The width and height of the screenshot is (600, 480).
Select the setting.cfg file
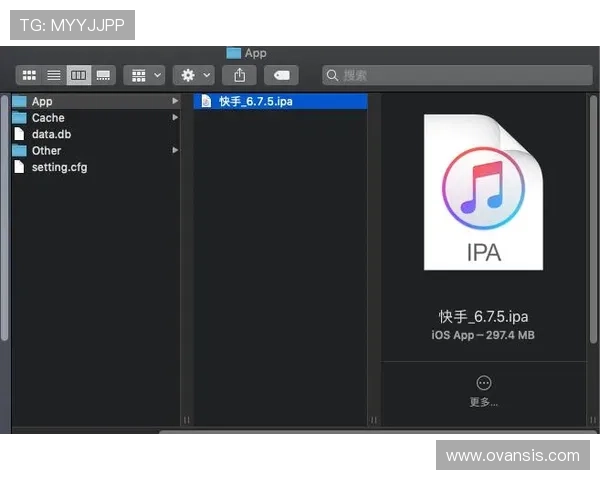click(x=96, y=167)
